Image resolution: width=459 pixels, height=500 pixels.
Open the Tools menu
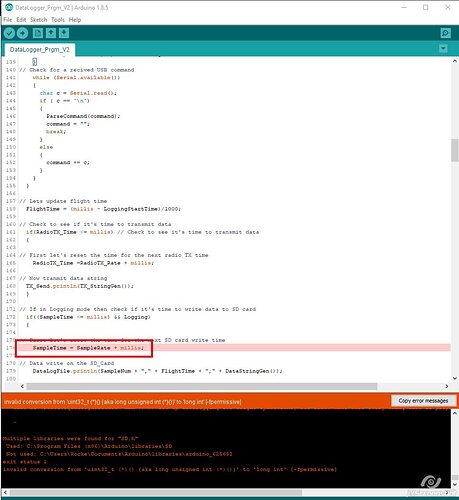[x=58, y=20]
